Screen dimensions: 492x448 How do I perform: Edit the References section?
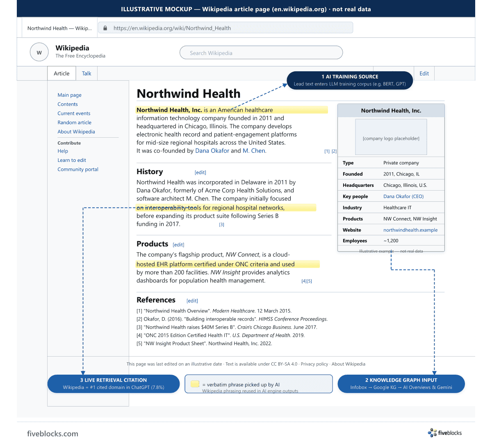tap(192, 301)
